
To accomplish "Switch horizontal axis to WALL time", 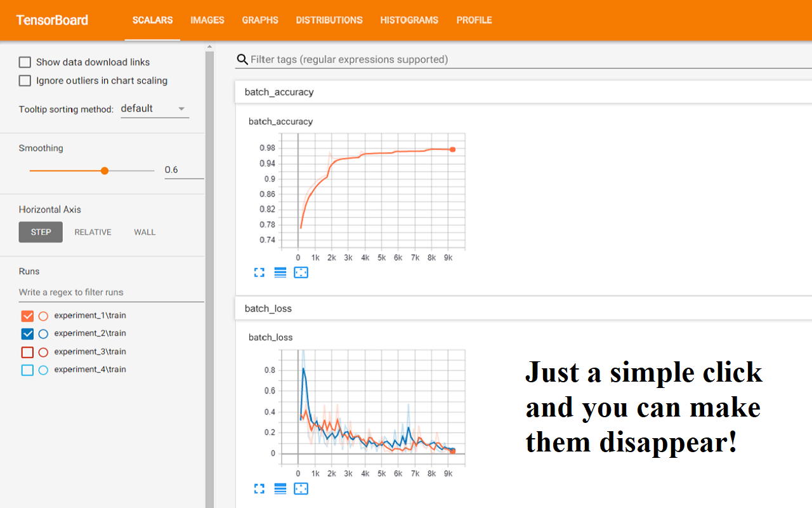I will point(144,232).
